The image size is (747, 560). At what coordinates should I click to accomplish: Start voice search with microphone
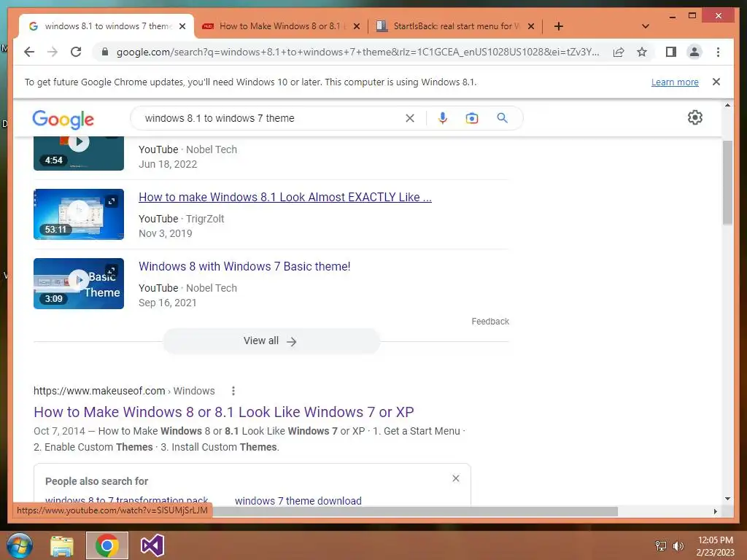tap(443, 118)
